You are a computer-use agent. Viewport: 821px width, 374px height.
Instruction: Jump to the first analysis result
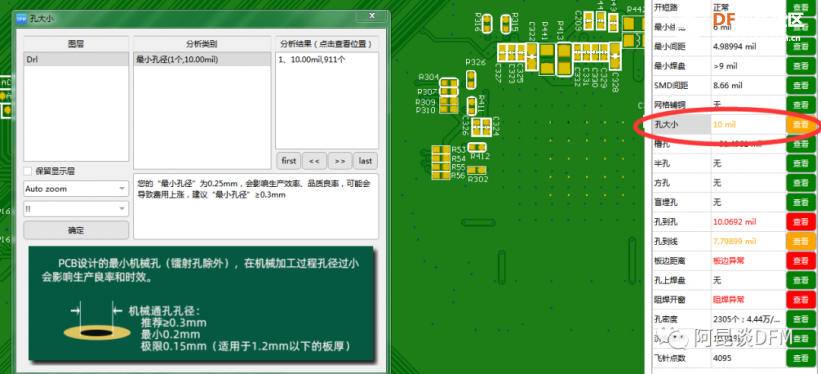(289, 161)
